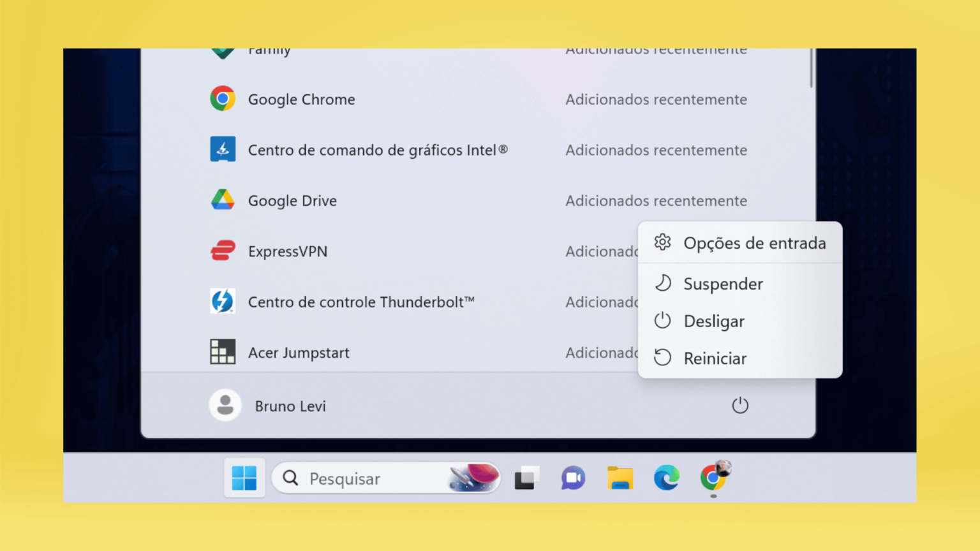This screenshot has width=980, height=551.
Task: Click the Bruno Levi user account button
Action: 269,406
